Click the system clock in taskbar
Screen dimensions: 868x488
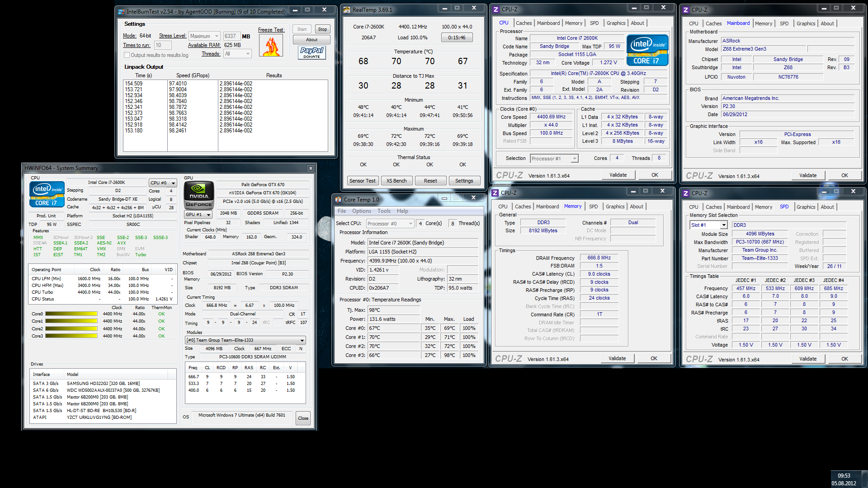tap(844, 479)
